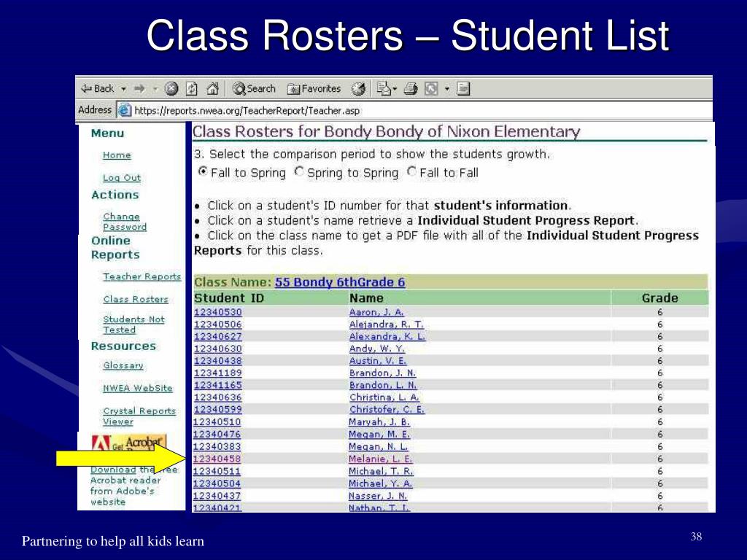The height and width of the screenshot is (560, 747).
Task: Visit the NWEA WebSite link
Action: (138, 388)
